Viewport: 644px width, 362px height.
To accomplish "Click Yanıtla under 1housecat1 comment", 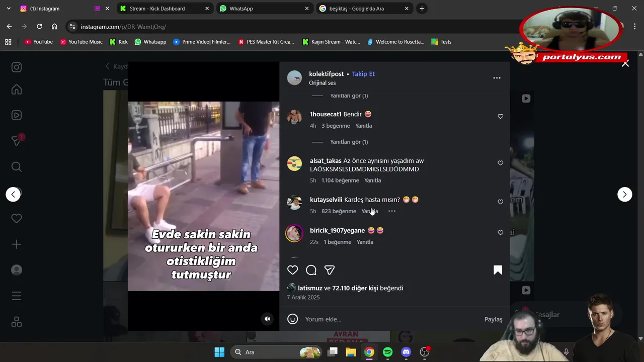I will 364,126.
